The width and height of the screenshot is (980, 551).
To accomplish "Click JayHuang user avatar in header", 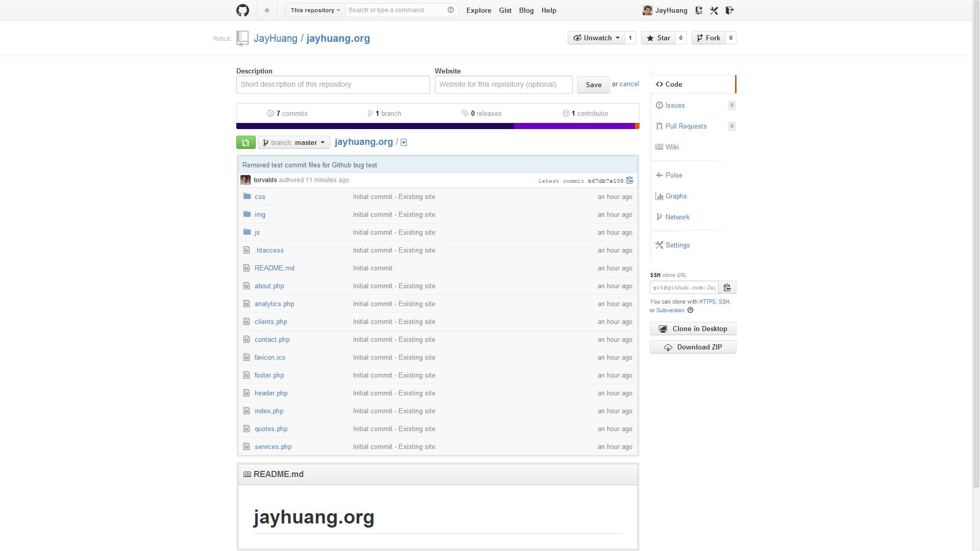I will coord(647,10).
